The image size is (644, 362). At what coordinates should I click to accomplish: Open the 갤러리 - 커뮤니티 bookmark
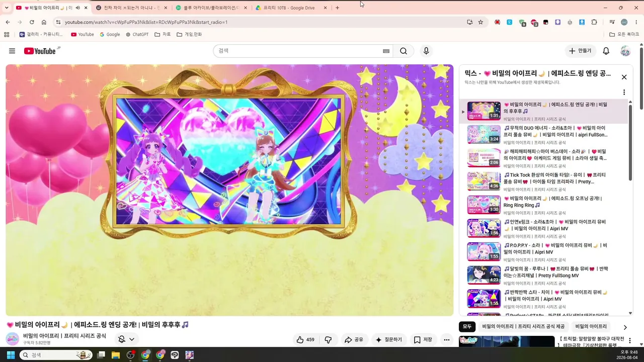(x=41, y=35)
